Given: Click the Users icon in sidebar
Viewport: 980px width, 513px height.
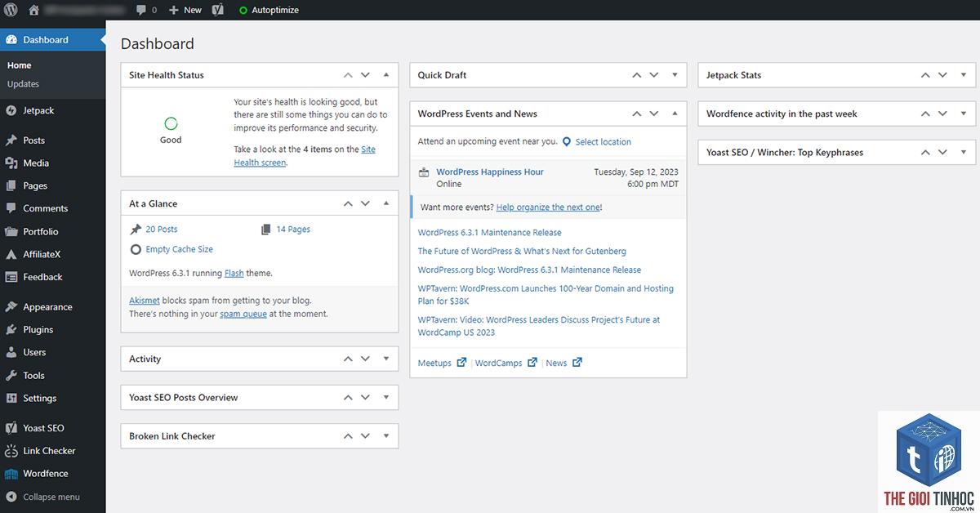Looking at the screenshot, I should pos(11,353).
